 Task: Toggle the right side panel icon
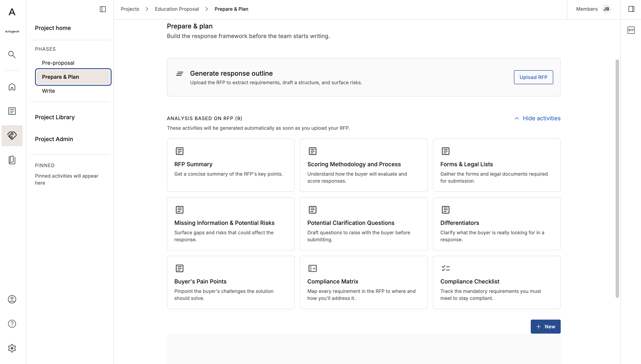point(631,9)
